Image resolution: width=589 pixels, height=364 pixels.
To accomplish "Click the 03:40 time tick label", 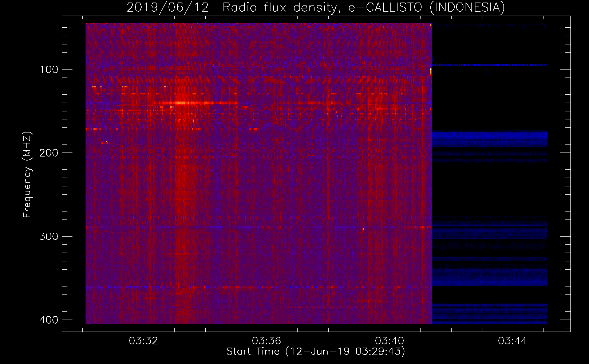I will 390,341.
